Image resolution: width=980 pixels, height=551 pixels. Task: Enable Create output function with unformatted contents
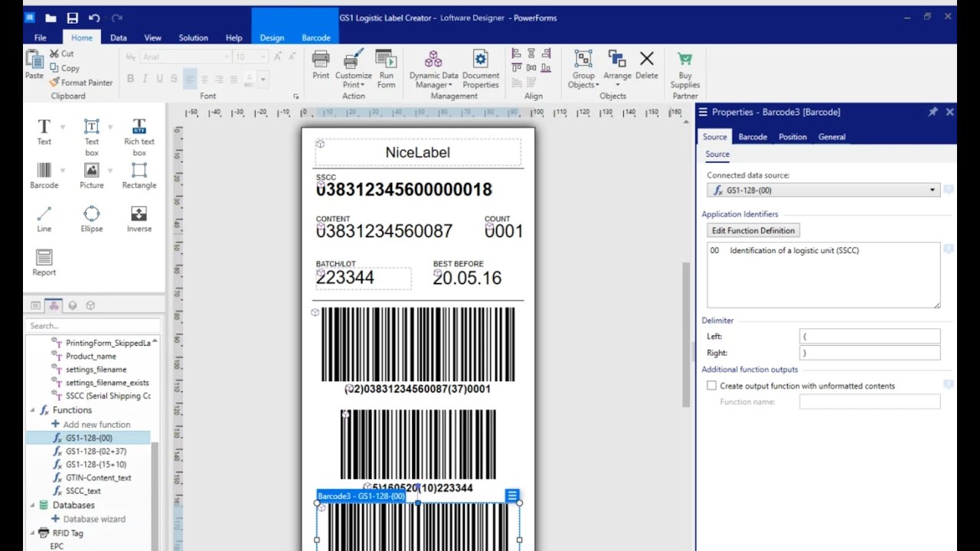pos(711,386)
